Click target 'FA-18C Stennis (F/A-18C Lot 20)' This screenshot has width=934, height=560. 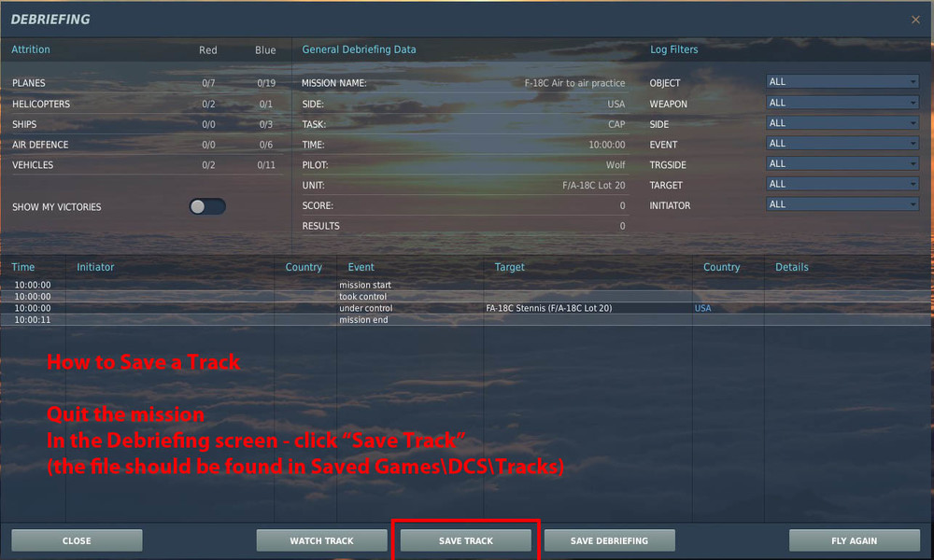point(548,308)
